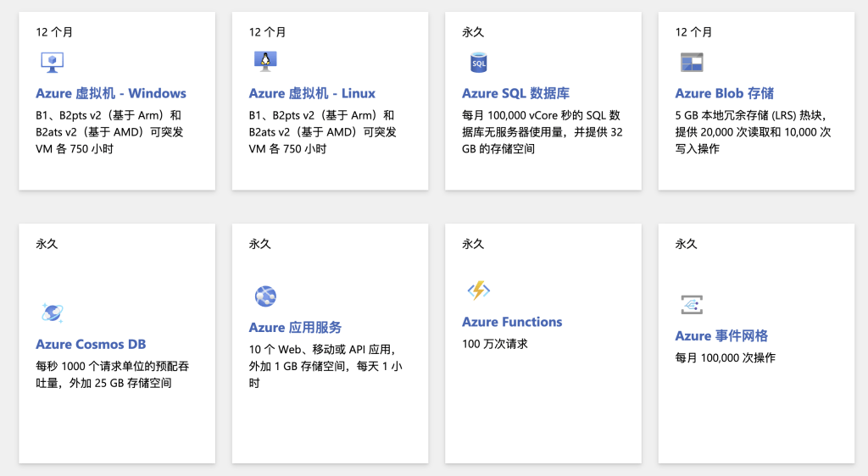Open the Azure Blob 存储 link

click(724, 93)
